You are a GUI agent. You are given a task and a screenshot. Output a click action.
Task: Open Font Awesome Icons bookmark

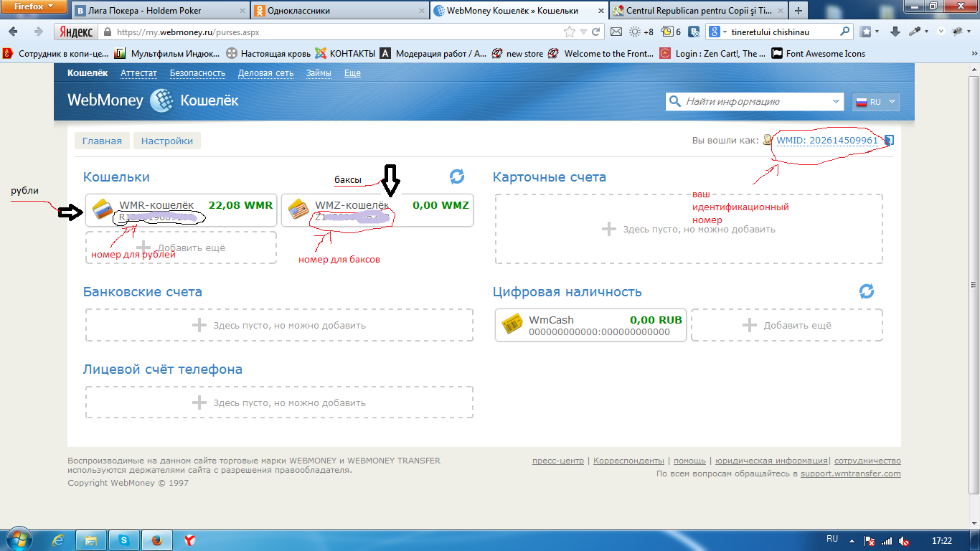click(x=818, y=53)
